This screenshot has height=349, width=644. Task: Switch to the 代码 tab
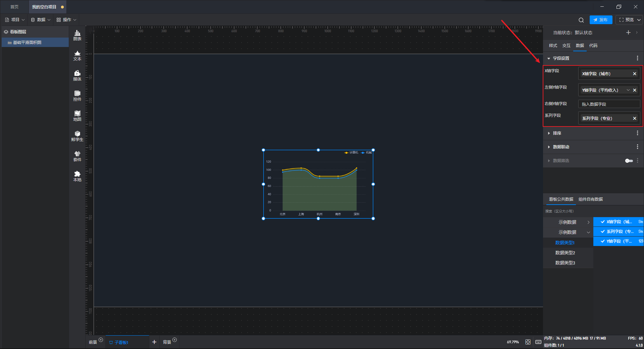(593, 46)
